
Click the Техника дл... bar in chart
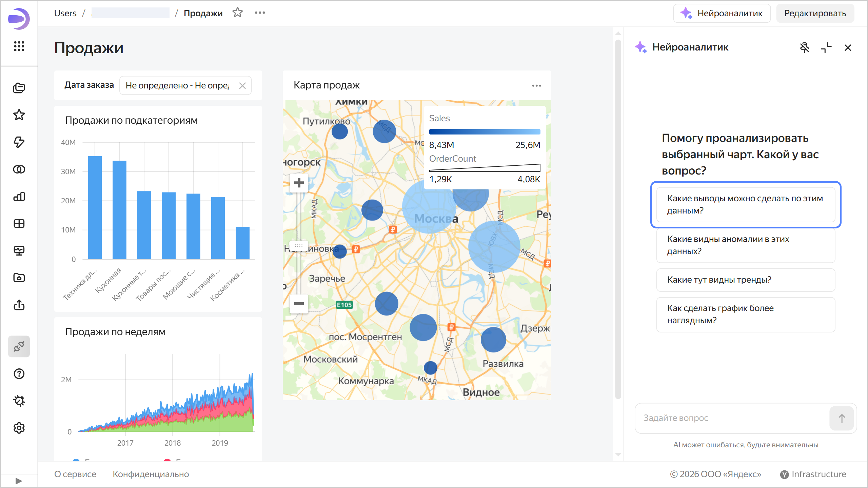pos(95,207)
